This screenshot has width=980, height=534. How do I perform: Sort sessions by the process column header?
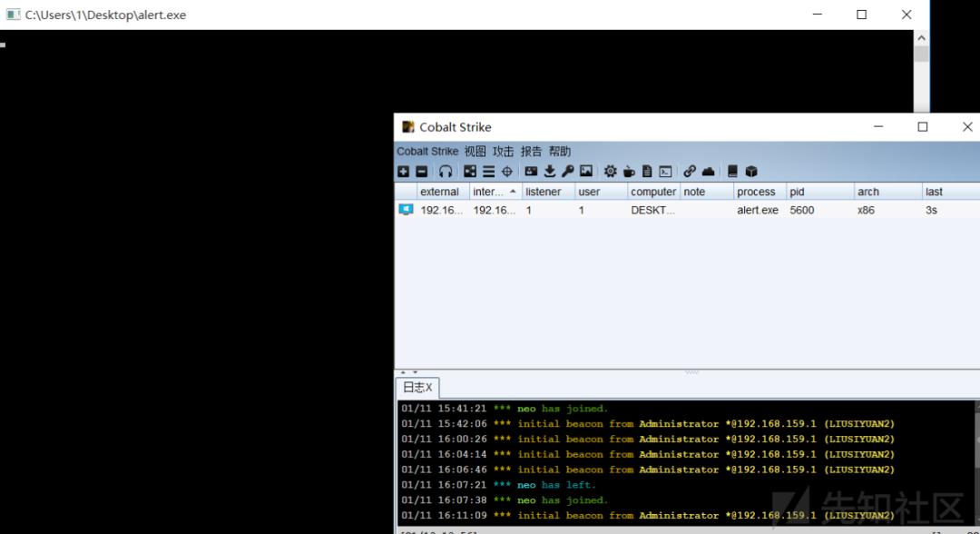point(760,192)
